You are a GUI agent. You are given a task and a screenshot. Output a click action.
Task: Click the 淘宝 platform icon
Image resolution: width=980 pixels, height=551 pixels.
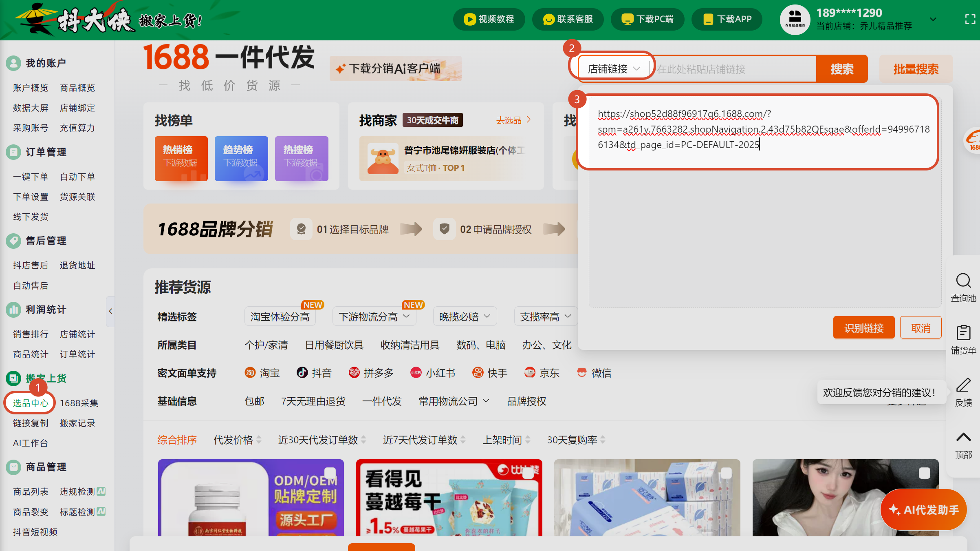pos(250,373)
